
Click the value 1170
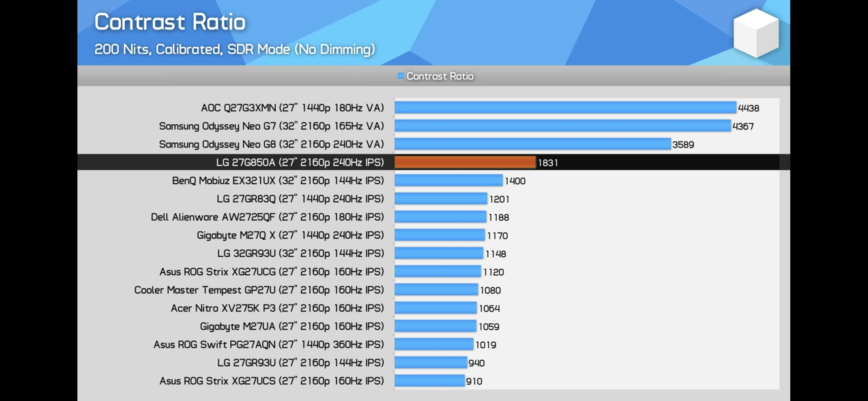coord(497,235)
